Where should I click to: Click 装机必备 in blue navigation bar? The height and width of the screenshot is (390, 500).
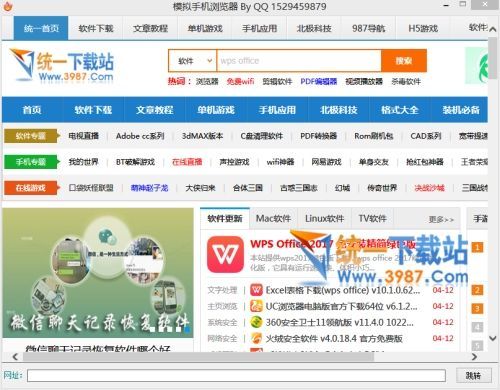coord(461,110)
